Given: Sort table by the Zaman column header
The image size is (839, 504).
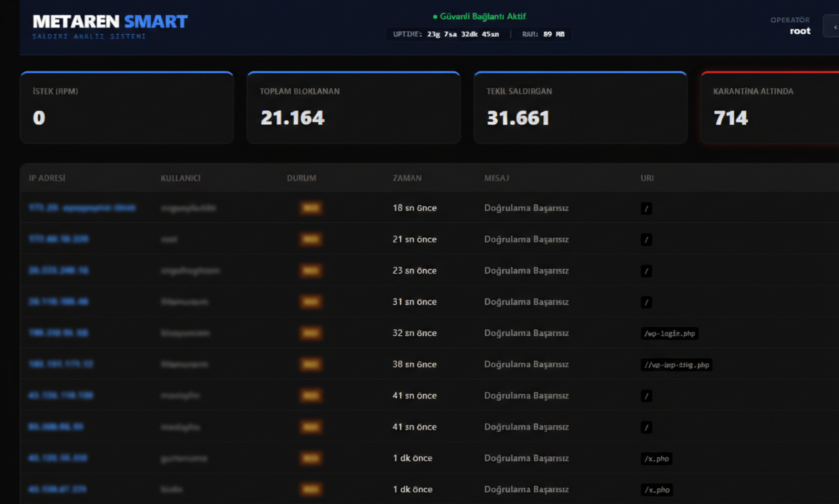Looking at the screenshot, I should click(x=407, y=178).
